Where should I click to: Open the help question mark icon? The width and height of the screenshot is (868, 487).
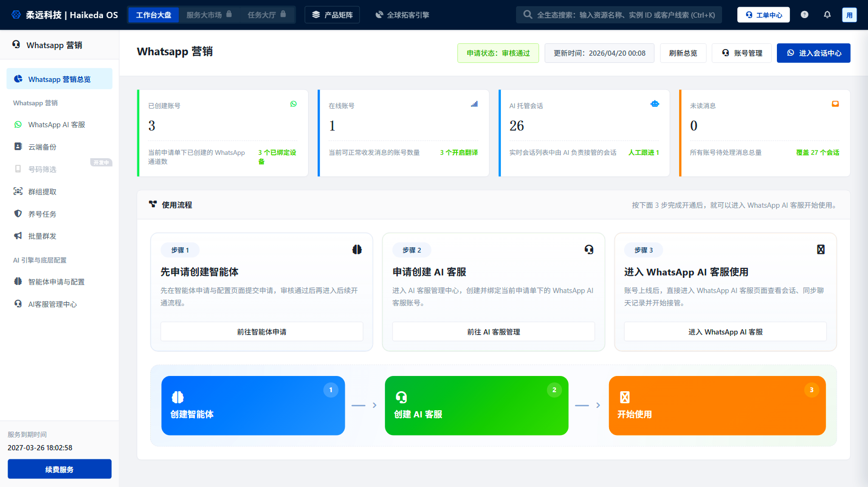pyautogui.click(x=805, y=15)
